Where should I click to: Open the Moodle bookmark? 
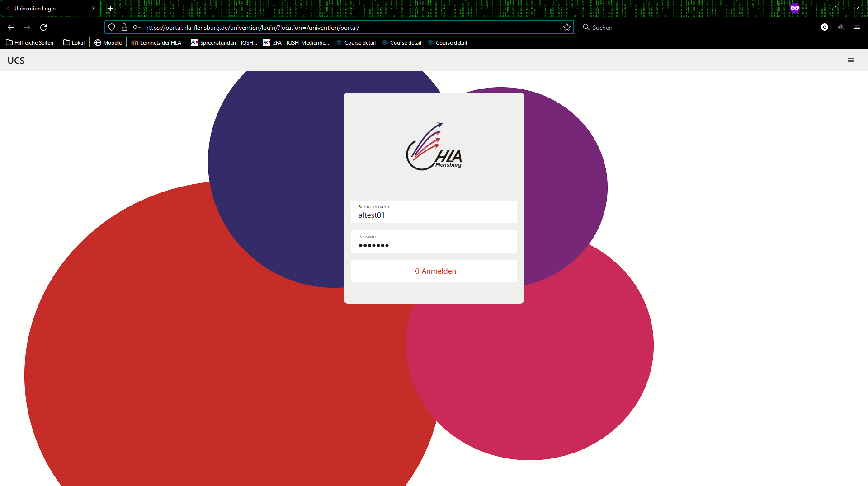(108, 43)
